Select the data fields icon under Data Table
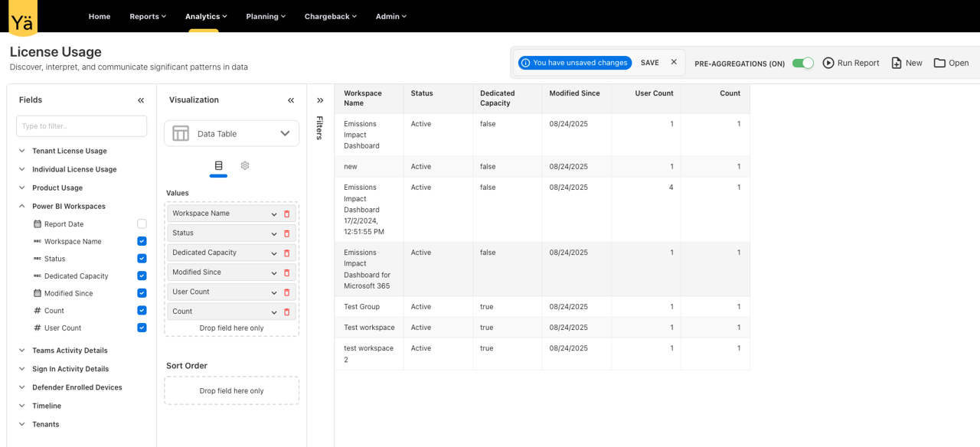Viewport: 980px width, 447px height. tap(218, 165)
